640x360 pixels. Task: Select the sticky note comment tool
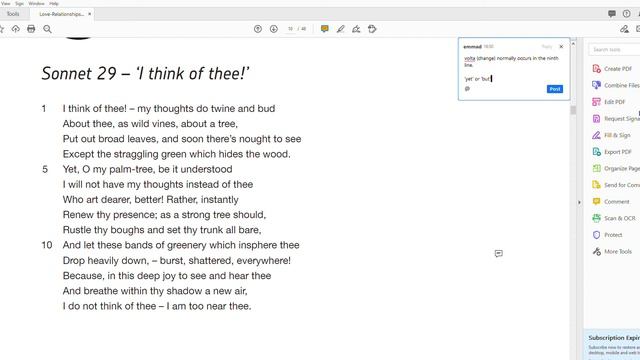click(324, 29)
